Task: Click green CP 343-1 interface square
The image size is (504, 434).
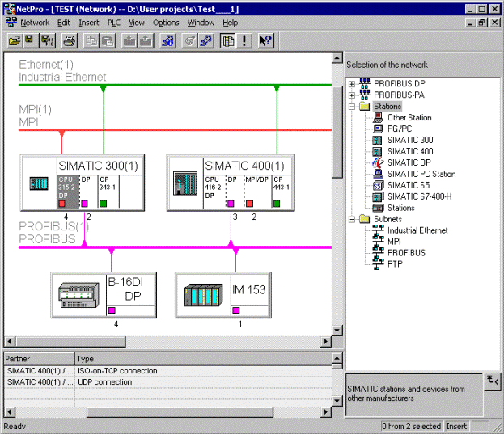Action: click(x=105, y=204)
